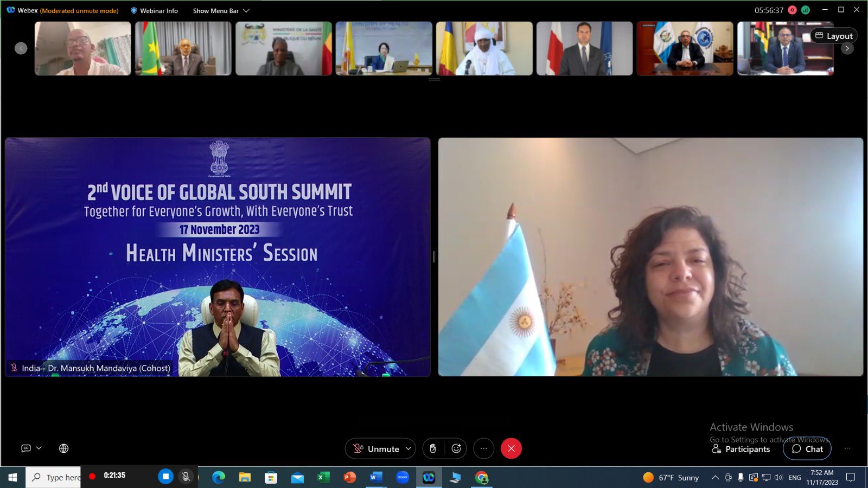
Task: Open PowerPoint from the taskbar
Action: click(349, 477)
